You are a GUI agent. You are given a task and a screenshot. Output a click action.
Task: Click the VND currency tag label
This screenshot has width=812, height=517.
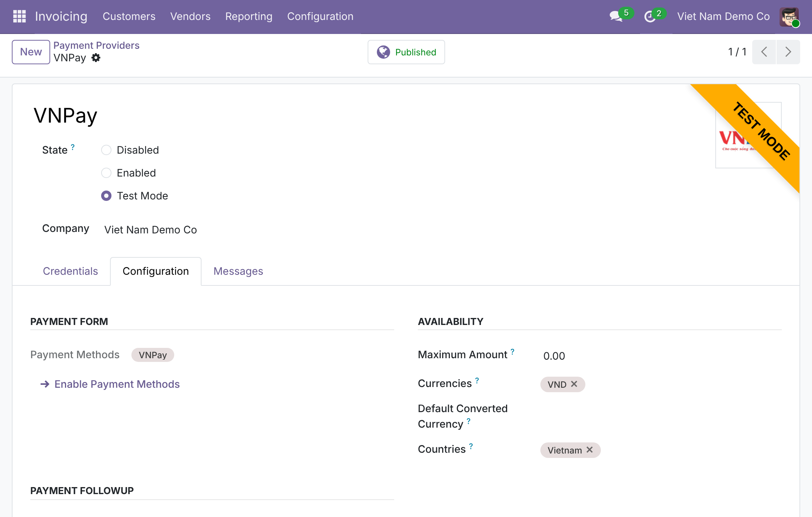tap(557, 384)
